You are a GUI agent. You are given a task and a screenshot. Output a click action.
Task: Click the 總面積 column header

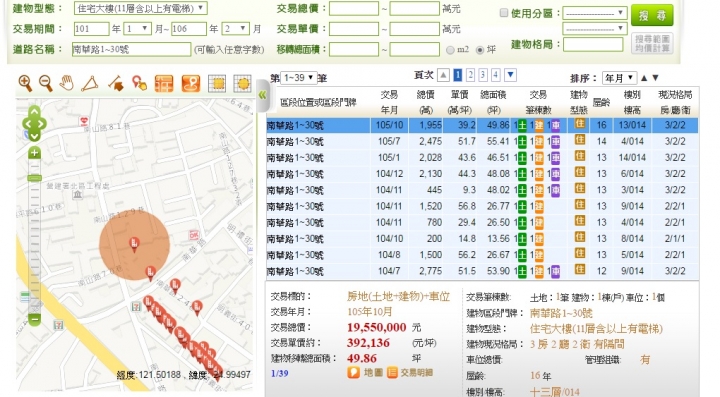click(493, 102)
